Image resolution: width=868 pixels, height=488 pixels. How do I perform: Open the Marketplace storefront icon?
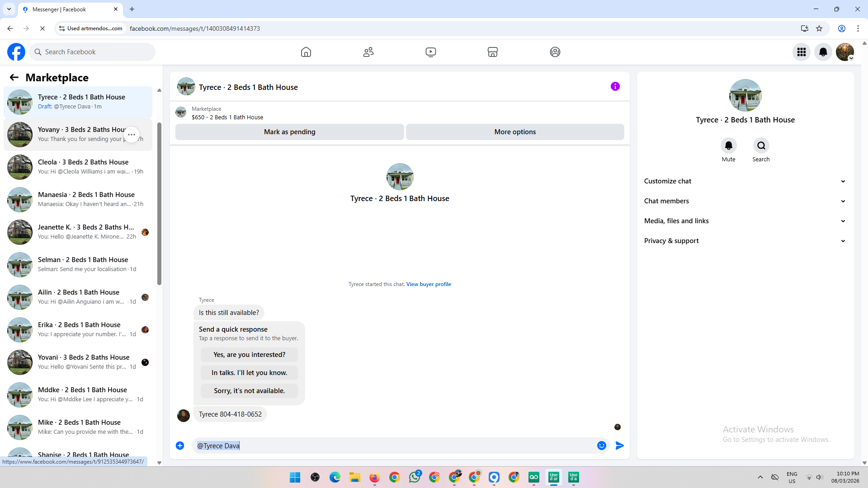pyautogui.click(x=493, y=52)
